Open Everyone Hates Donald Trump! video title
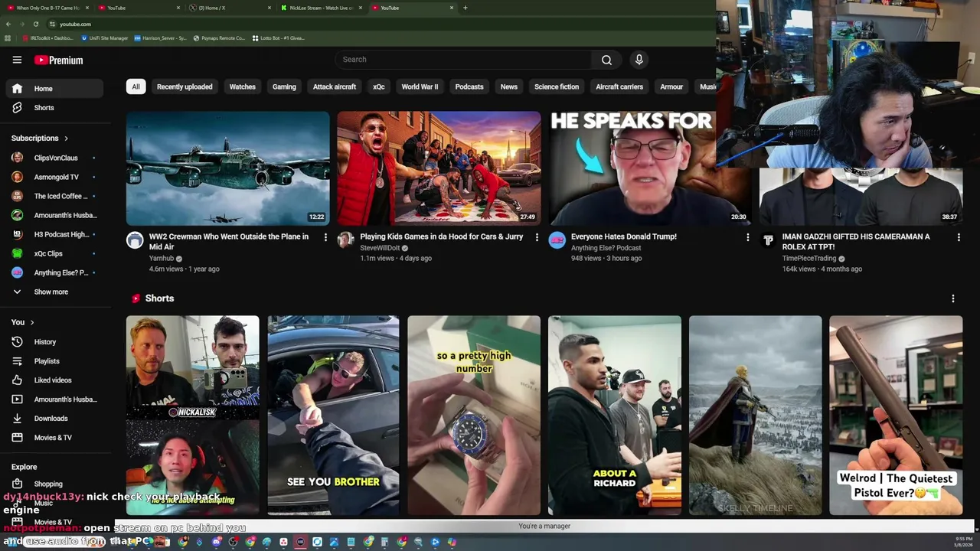 [624, 236]
